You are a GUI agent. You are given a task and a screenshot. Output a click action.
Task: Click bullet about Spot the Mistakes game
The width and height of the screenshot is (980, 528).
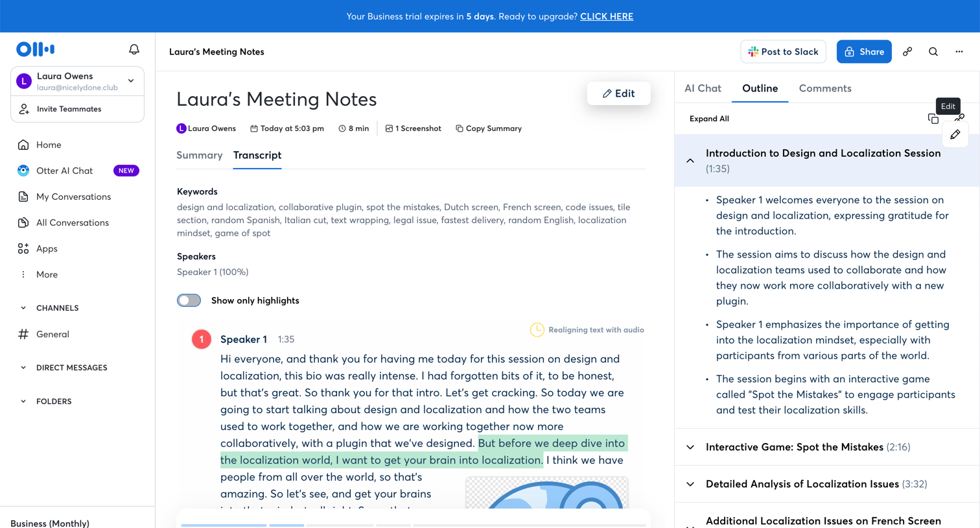click(x=835, y=394)
